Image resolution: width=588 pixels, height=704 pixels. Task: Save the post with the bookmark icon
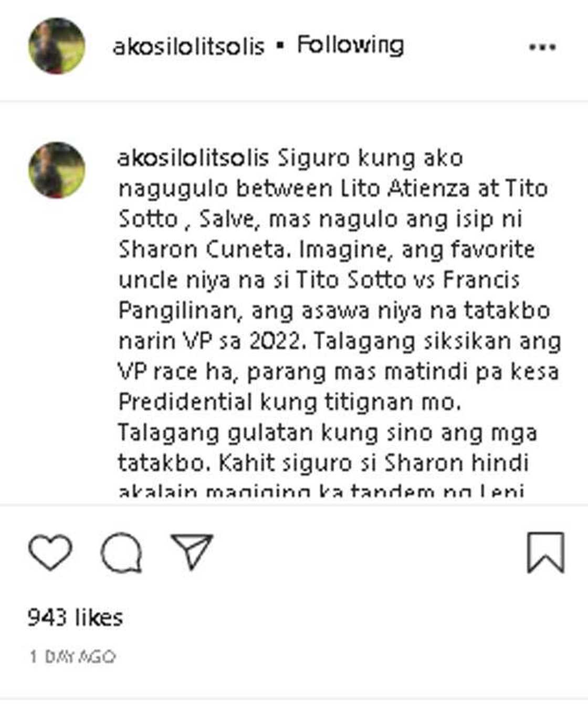point(545,552)
